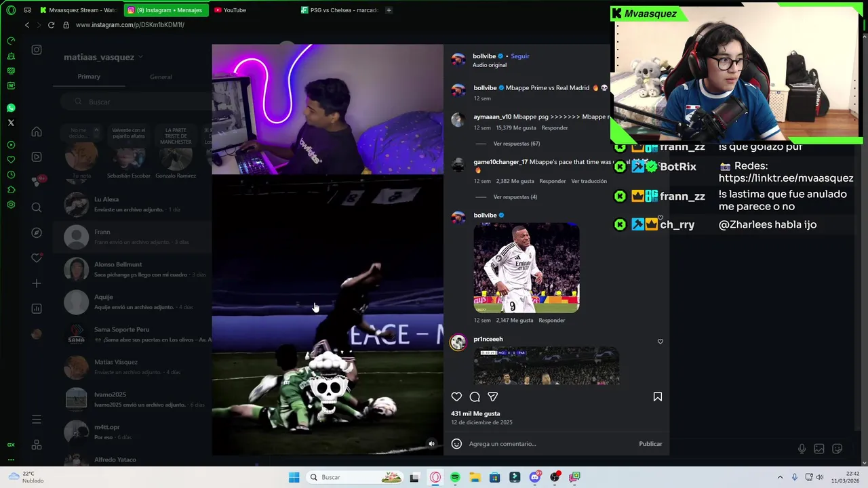
Task: Open WhatsApp in the Opera GX sidebar
Action: 11,108
